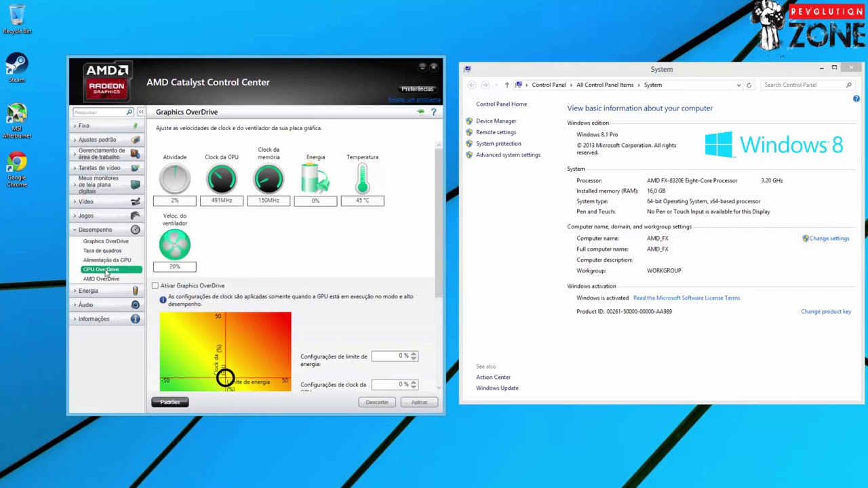Open Action Center under See also

(x=493, y=377)
